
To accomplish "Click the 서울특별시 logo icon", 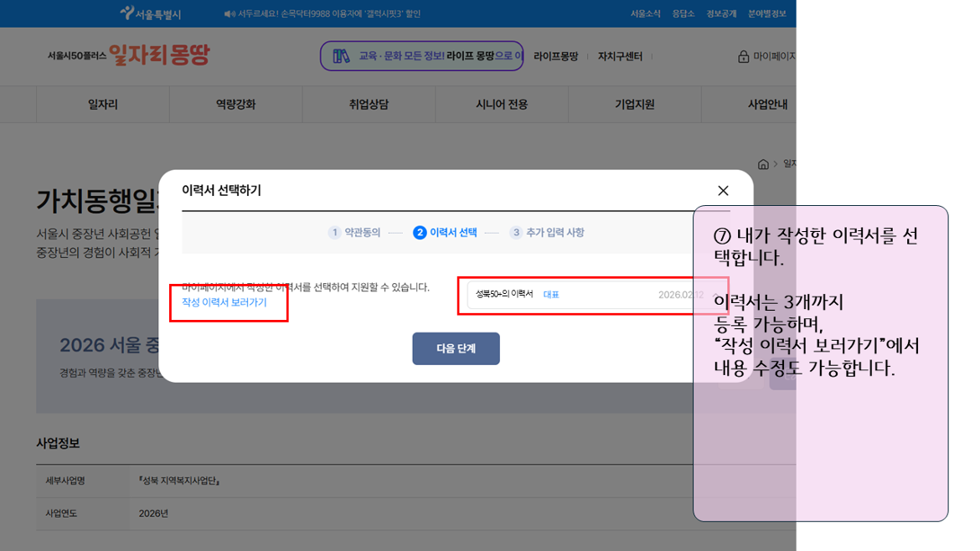I will pyautogui.click(x=127, y=13).
